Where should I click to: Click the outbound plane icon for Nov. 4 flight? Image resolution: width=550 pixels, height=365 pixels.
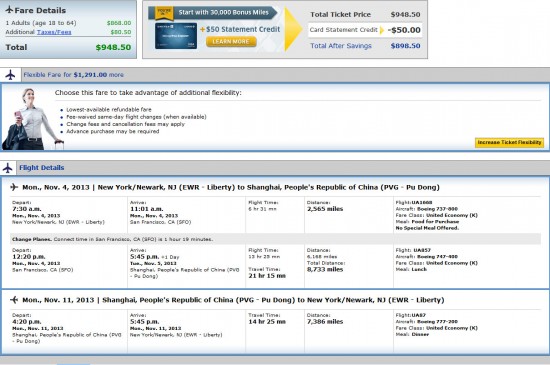pos(14,187)
